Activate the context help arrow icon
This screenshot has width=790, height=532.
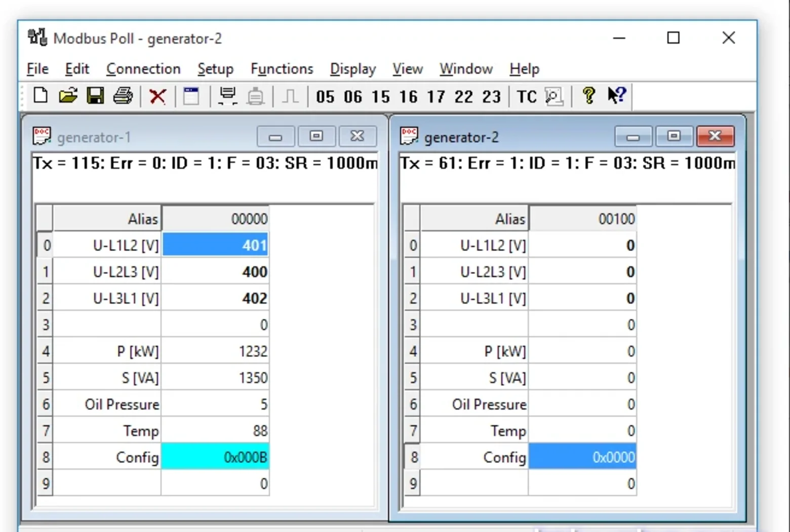click(x=617, y=95)
